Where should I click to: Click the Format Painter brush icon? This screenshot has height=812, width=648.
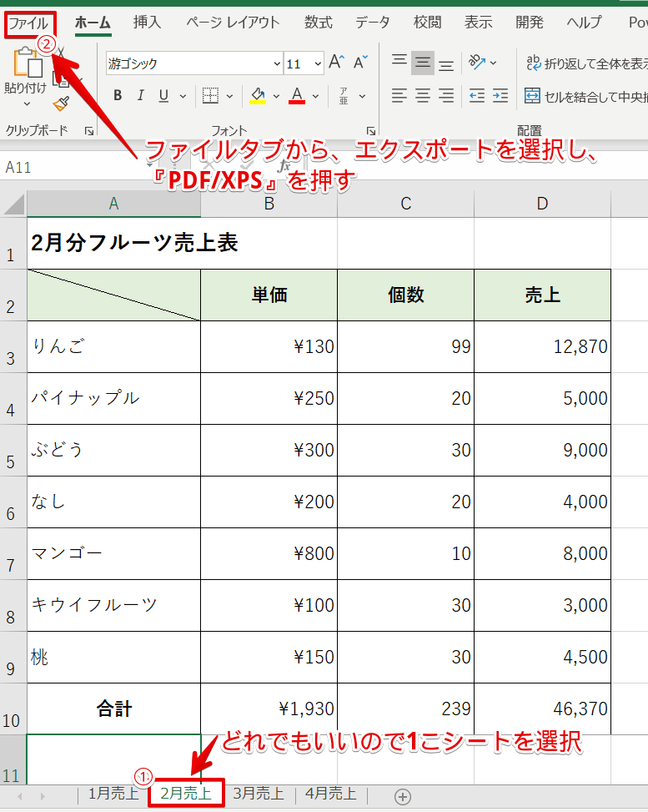pos(61,103)
